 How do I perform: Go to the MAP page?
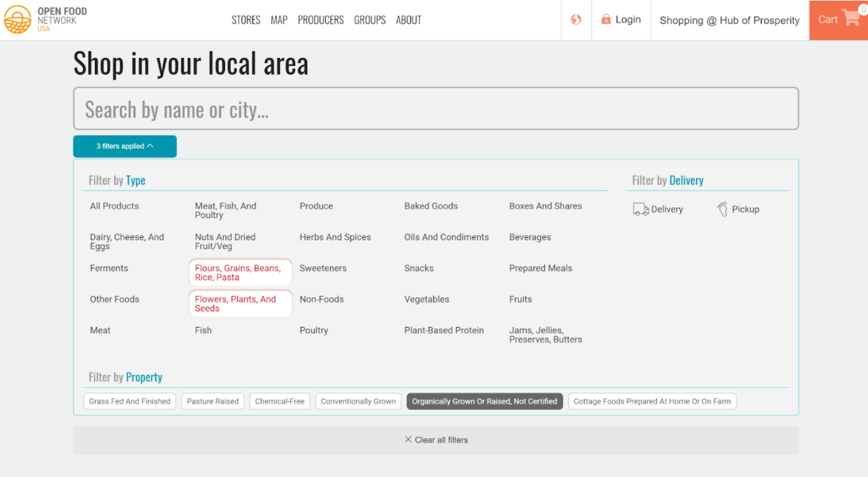point(279,20)
